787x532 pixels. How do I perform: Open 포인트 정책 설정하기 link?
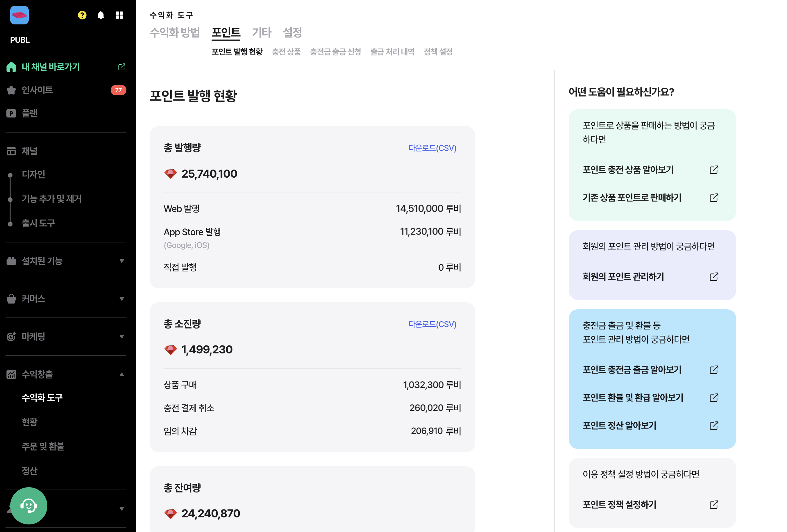[x=619, y=505]
